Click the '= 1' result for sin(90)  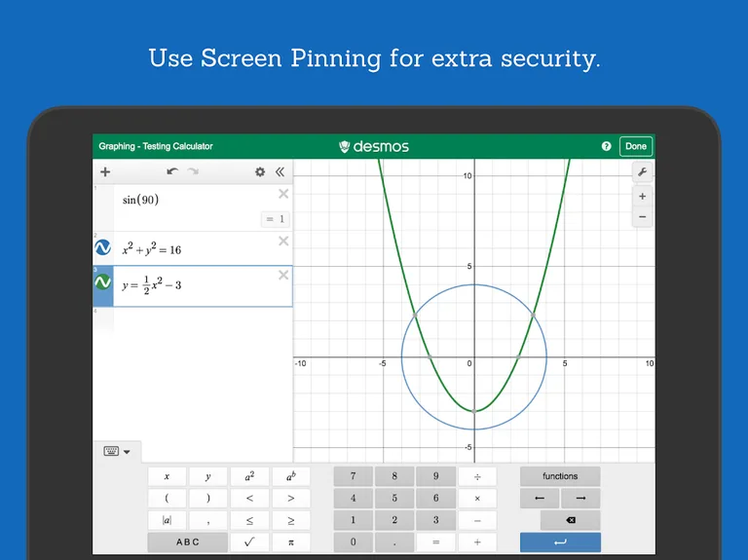click(276, 219)
